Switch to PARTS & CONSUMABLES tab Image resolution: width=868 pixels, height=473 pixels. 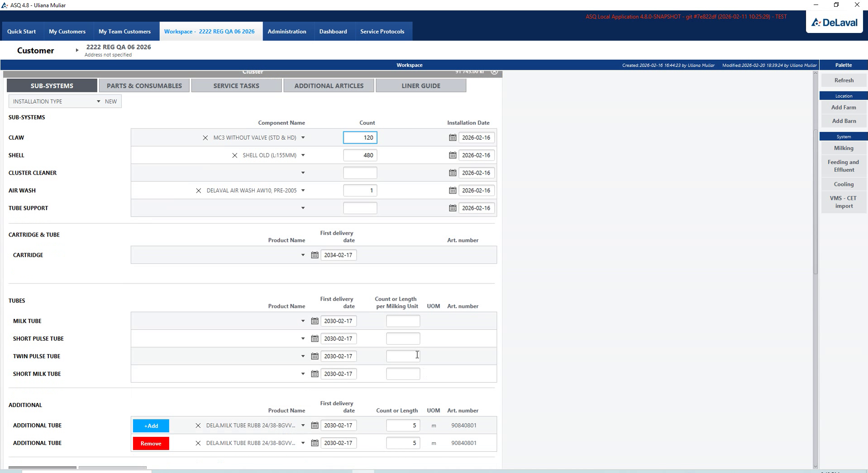click(144, 85)
